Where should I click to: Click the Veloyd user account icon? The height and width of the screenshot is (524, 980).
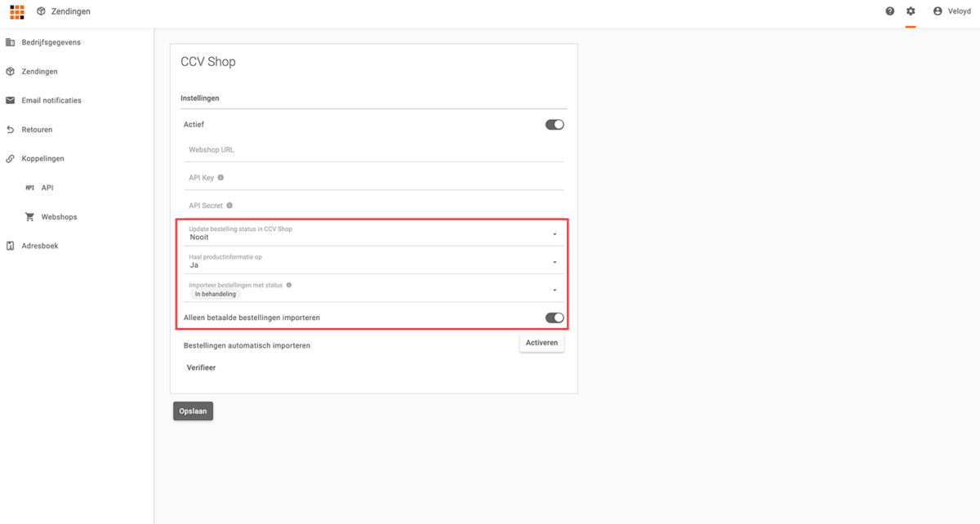point(938,11)
